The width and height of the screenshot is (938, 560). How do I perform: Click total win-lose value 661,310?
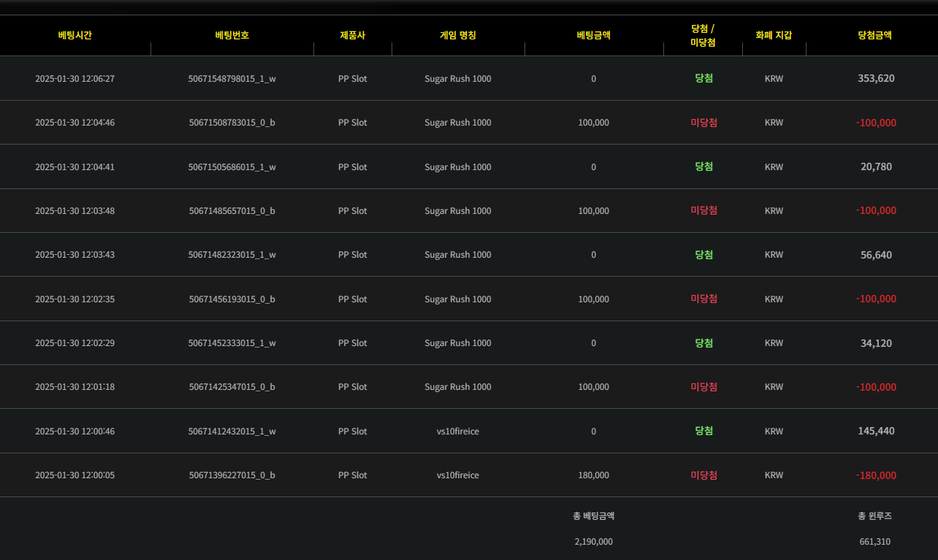point(875,542)
